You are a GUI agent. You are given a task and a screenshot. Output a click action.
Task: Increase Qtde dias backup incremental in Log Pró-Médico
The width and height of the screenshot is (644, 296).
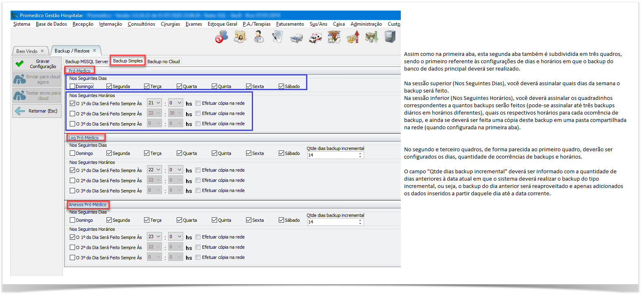(x=360, y=154)
